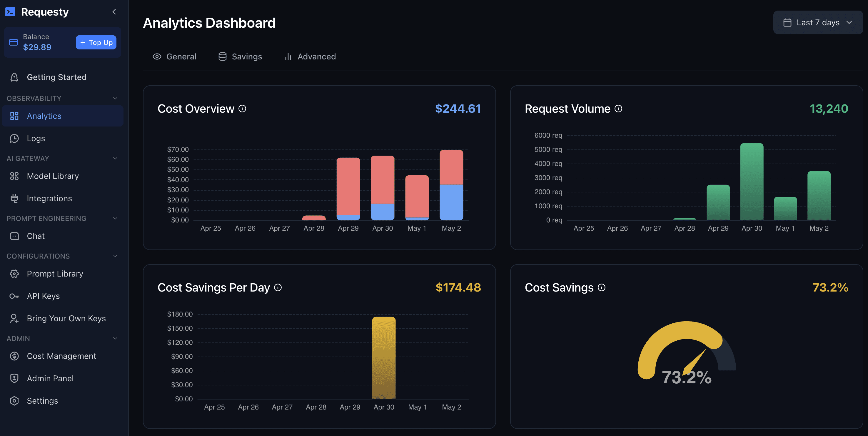Collapse the Prompt Engineering section
Screen dimensions: 868x436
[x=115, y=219]
